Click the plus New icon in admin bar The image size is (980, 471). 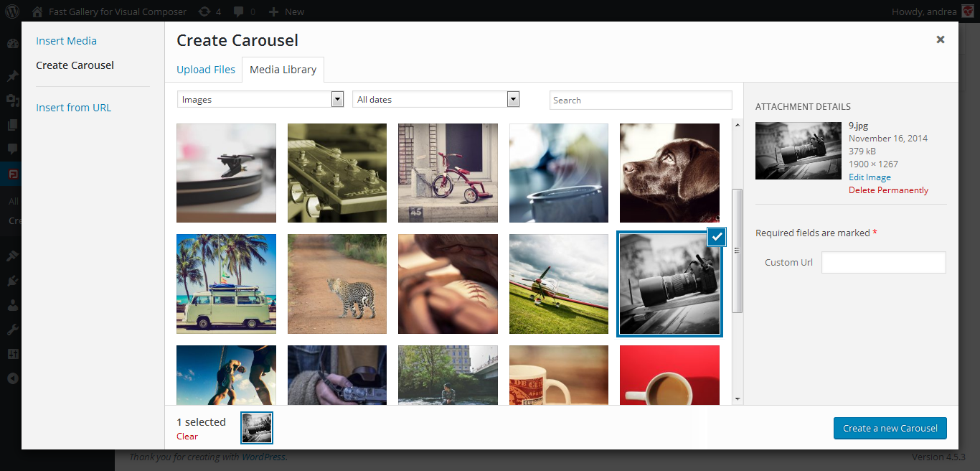click(273, 11)
